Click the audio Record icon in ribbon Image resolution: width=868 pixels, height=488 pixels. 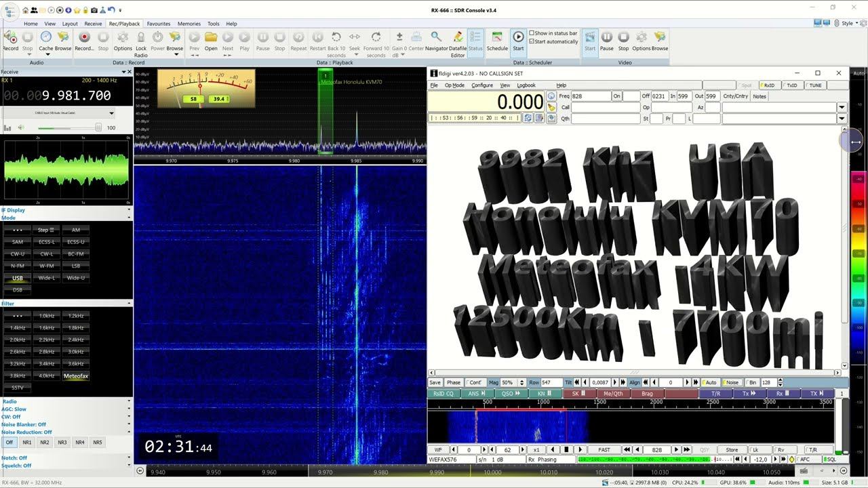coord(10,38)
